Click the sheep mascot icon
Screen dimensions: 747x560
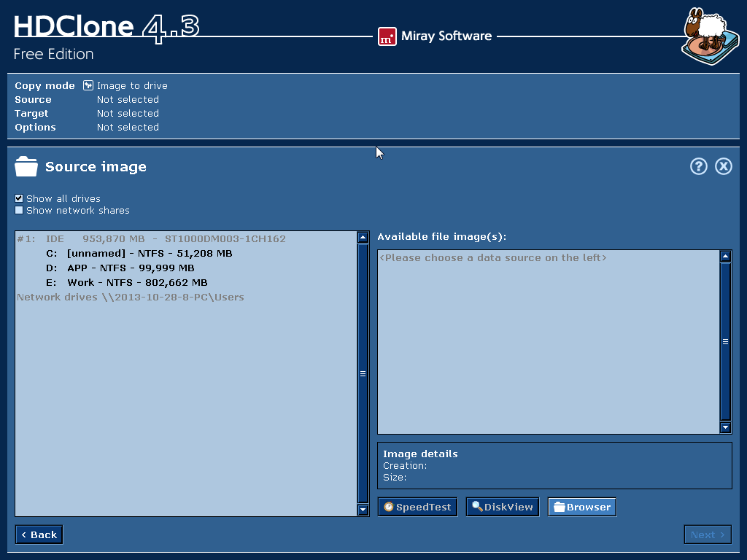click(x=711, y=36)
